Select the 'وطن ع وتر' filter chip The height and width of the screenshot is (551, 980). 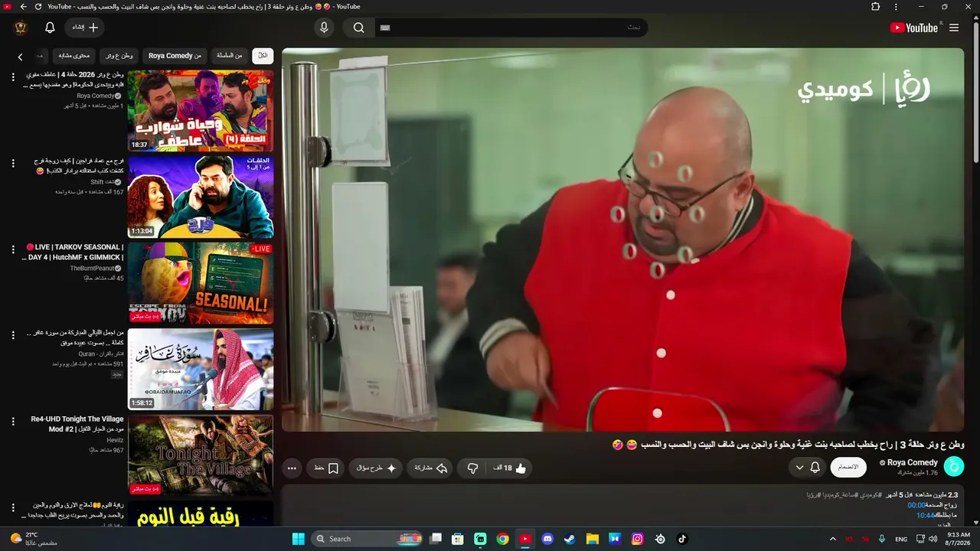coord(119,56)
